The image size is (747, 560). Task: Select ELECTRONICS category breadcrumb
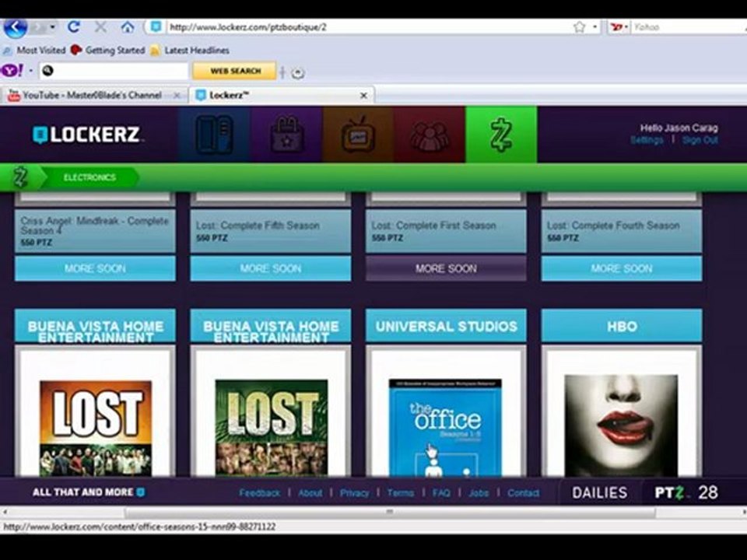(89, 177)
